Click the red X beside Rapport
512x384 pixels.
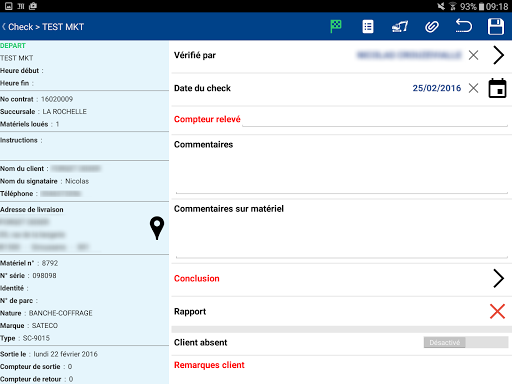point(497,311)
